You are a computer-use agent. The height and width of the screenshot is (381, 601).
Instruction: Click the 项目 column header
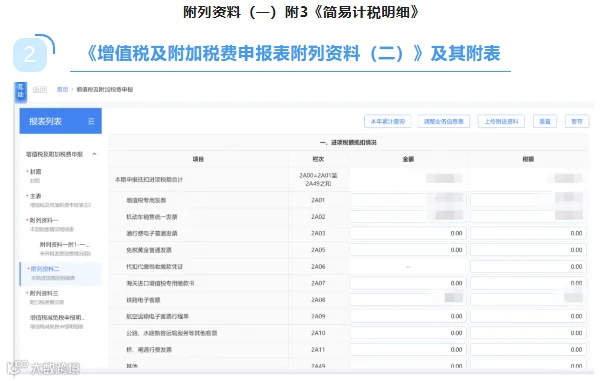pos(198,159)
